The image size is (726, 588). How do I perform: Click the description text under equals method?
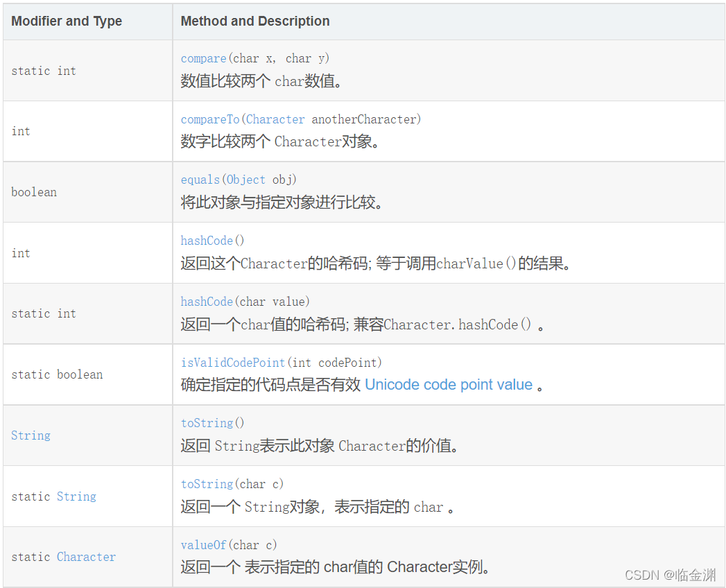point(282,202)
